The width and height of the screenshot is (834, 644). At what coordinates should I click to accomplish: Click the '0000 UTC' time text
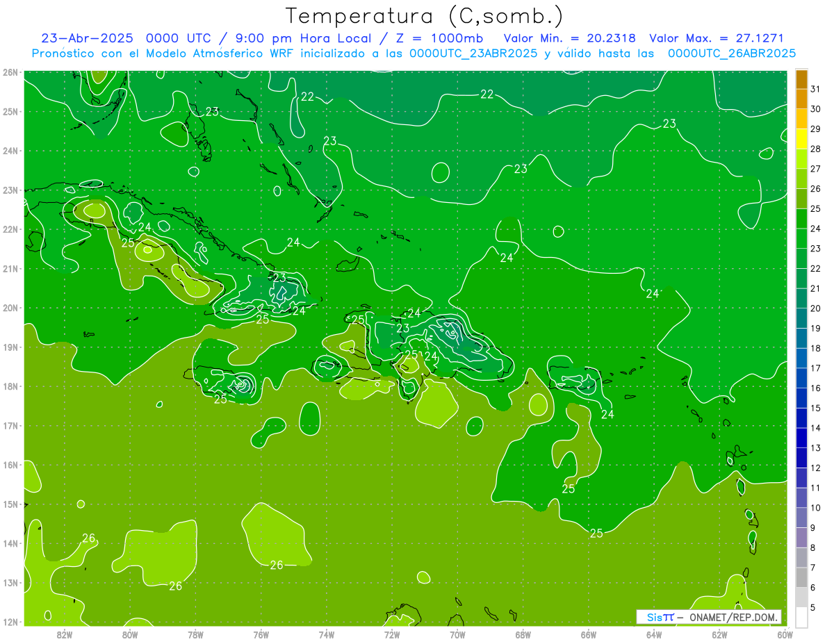(179, 38)
